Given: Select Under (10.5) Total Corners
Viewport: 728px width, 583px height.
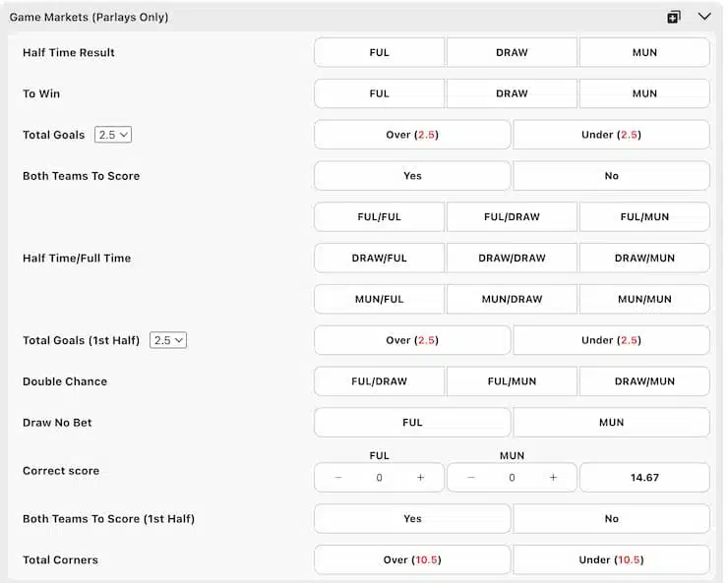Looking at the screenshot, I should 612,559.
